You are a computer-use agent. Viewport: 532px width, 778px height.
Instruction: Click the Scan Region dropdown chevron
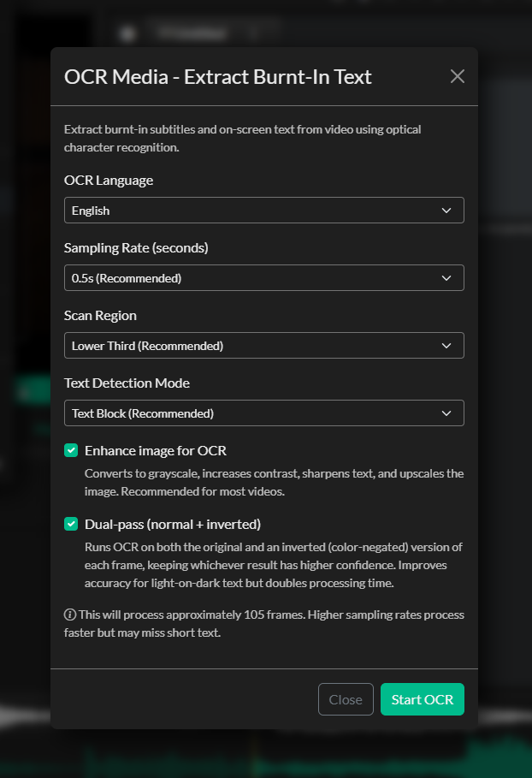[x=446, y=345]
